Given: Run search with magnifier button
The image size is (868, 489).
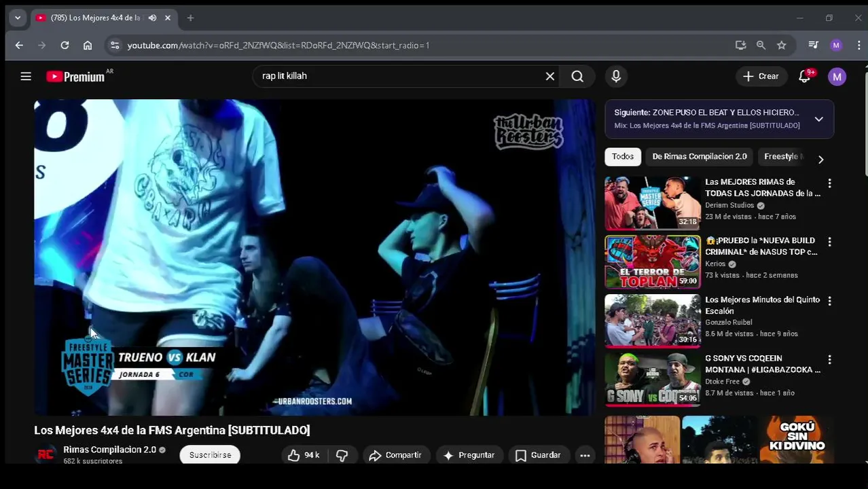Looking at the screenshot, I should [577, 76].
